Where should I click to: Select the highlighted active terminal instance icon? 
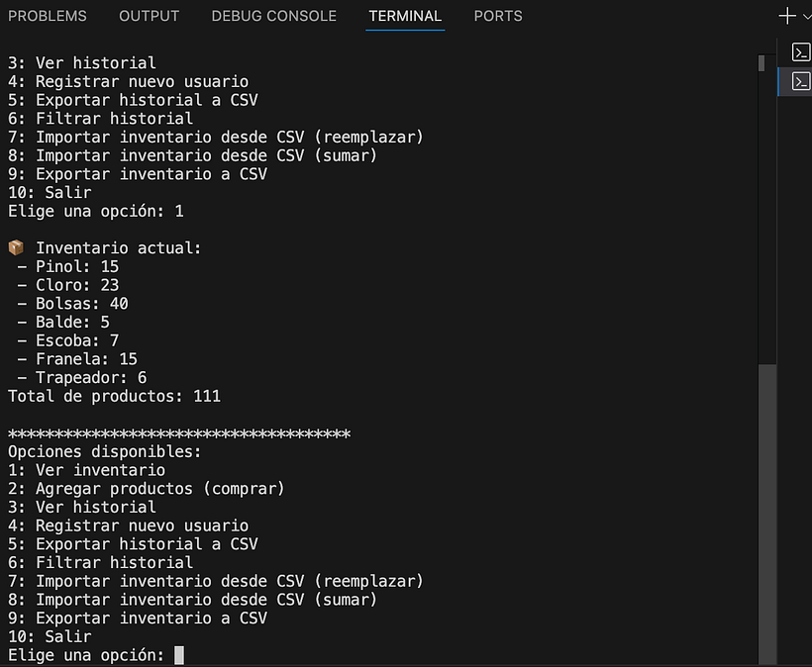click(800, 81)
